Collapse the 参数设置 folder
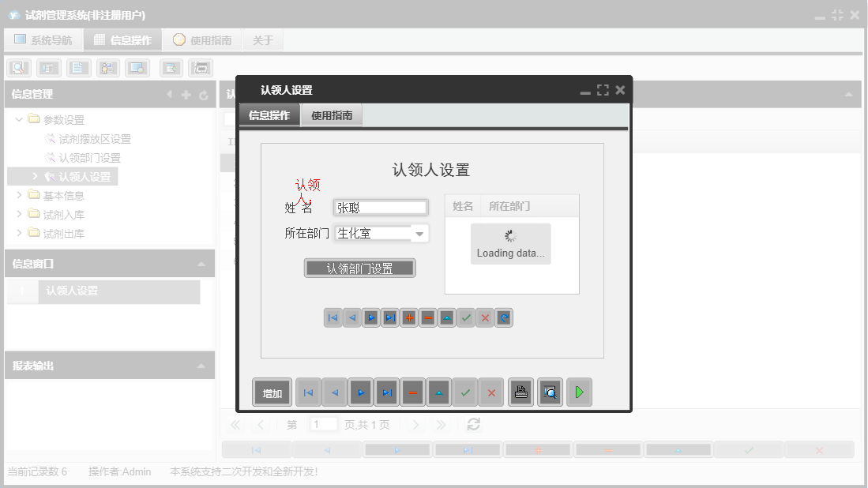The image size is (868, 488). [x=18, y=119]
